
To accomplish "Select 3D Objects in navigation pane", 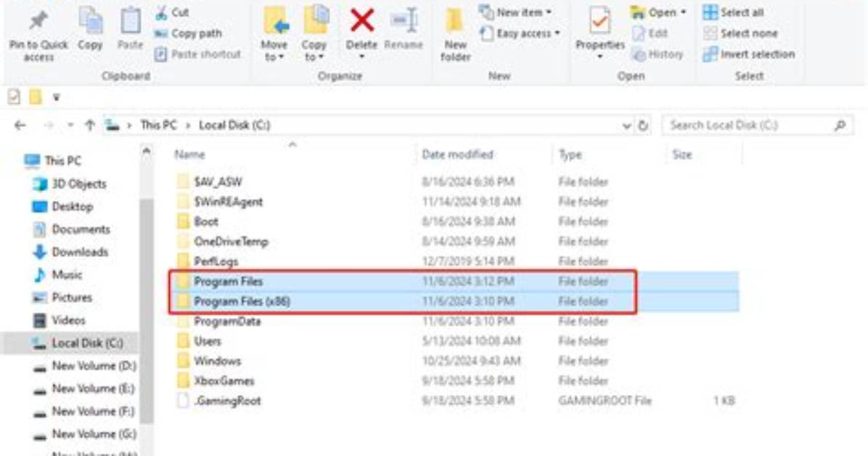I will pyautogui.click(x=69, y=184).
